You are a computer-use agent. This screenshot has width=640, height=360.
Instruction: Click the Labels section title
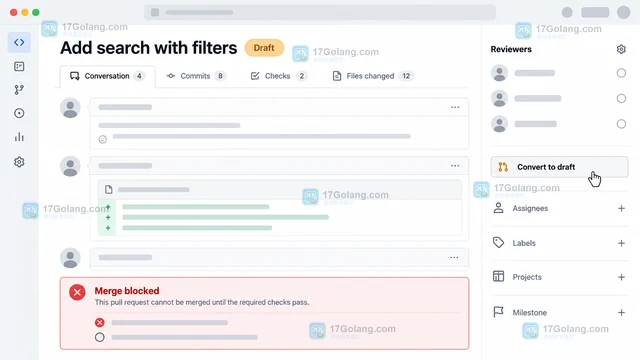click(524, 243)
